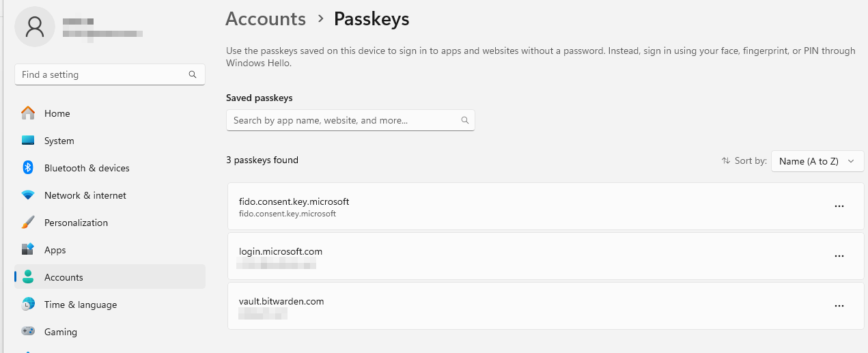Click the Bluetooth & devices icon
The width and height of the screenshot is (868, 353).
pos(28,168)
